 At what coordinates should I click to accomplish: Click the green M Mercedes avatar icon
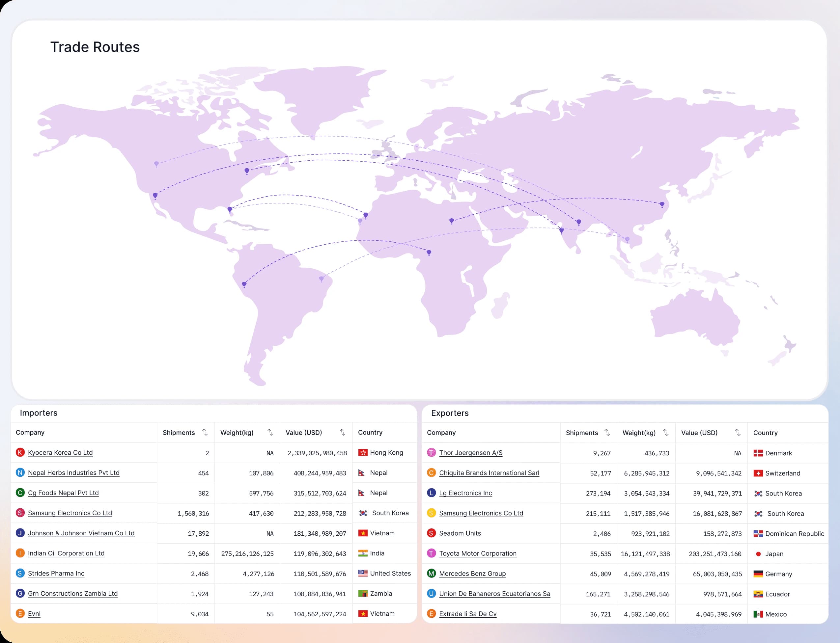431,573
